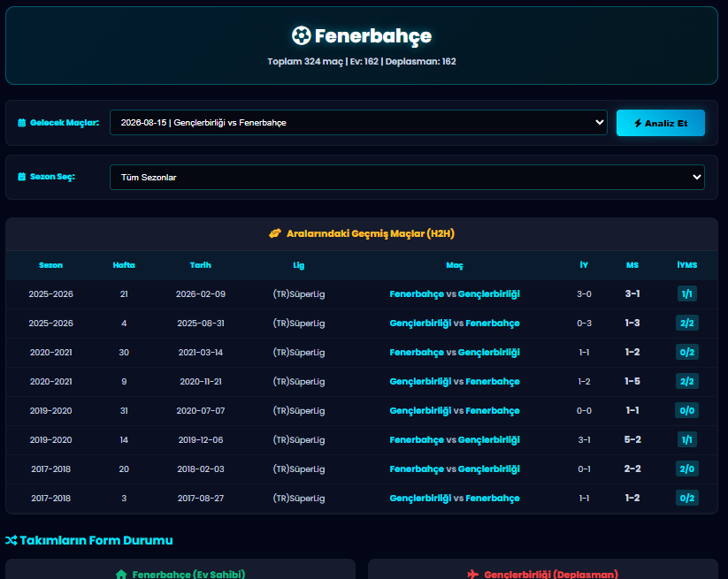Viewport: 728px width, 579px height.
Task: Click the date cell 2017-08-27
Action: tap(201, 499)
